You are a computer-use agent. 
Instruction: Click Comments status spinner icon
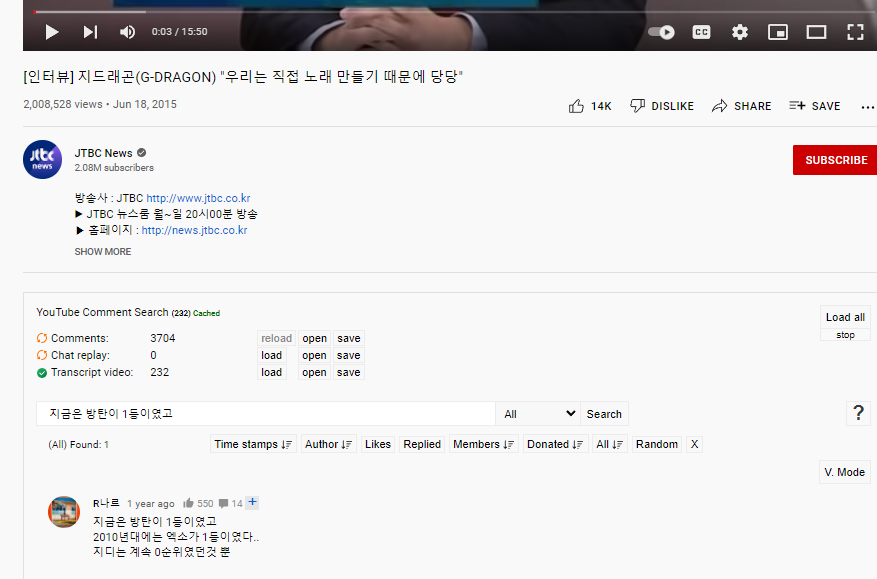tap(42, 338)
